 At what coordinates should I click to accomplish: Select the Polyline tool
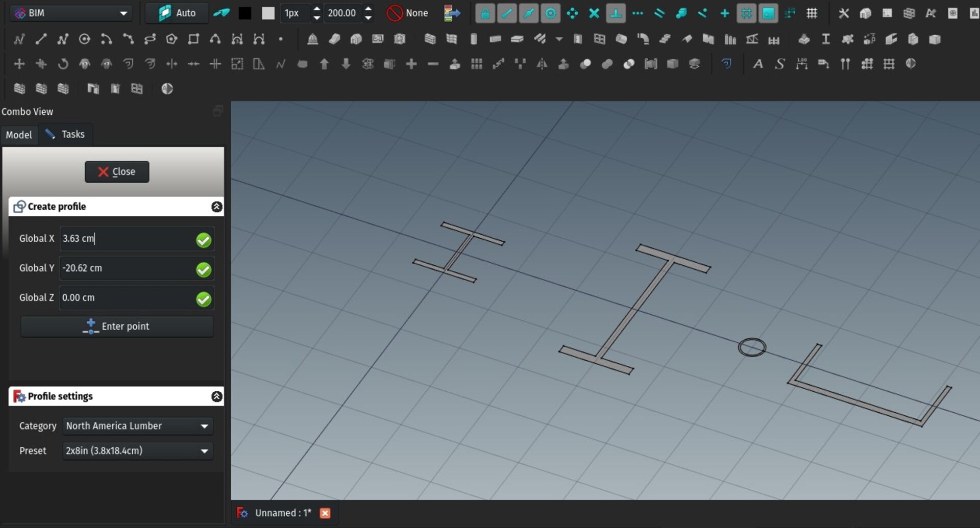pyautogui.click(x=63, y=39)
